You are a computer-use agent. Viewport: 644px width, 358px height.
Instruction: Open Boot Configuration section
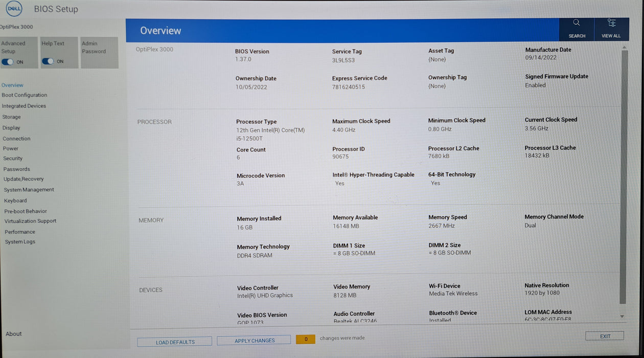25,95
